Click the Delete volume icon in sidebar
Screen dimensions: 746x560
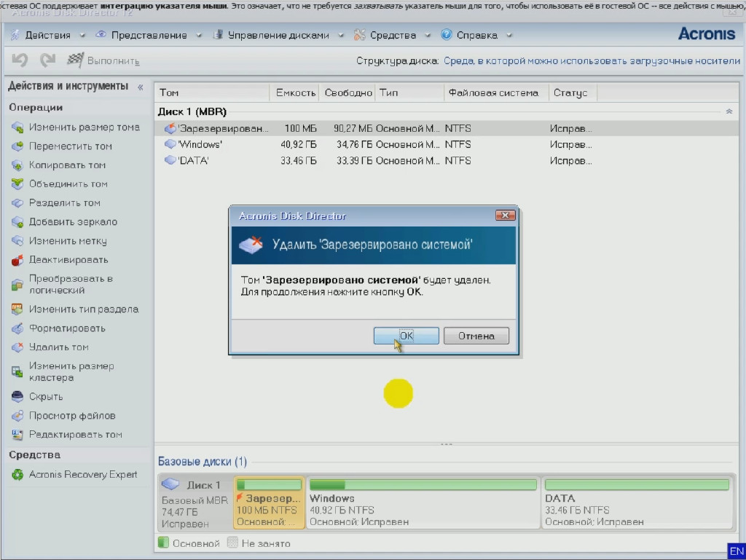(x=17, y=347)
